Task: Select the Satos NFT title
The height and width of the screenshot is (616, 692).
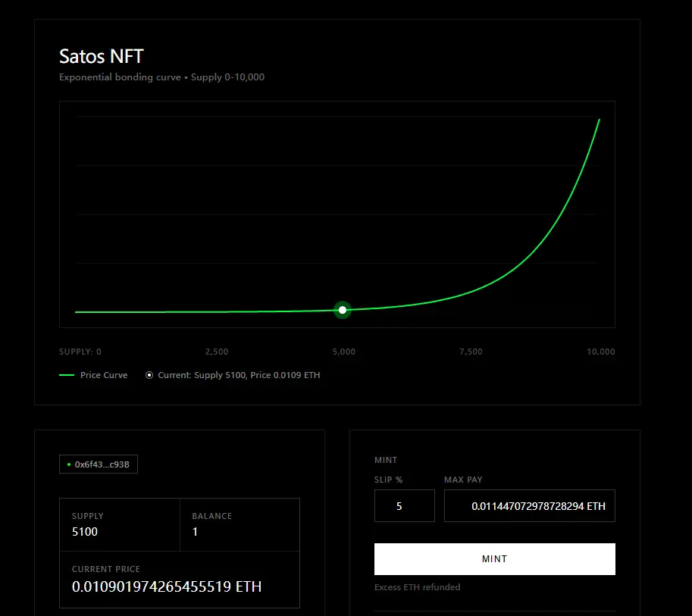Action: [102, 57]
